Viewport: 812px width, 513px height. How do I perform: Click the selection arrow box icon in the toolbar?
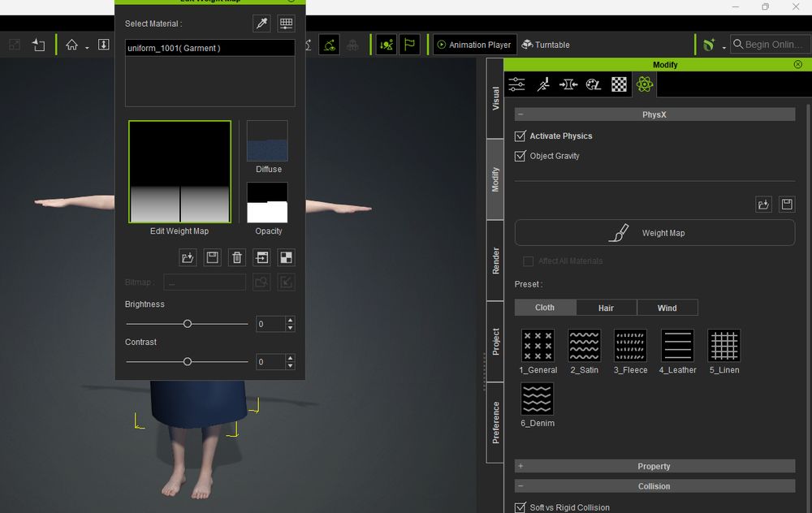point(39,45)
